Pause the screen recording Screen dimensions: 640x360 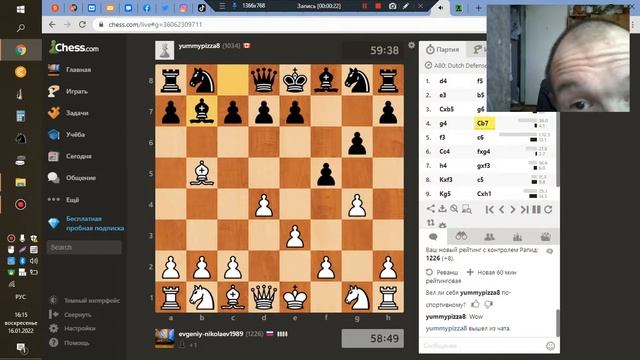(364, 6)
